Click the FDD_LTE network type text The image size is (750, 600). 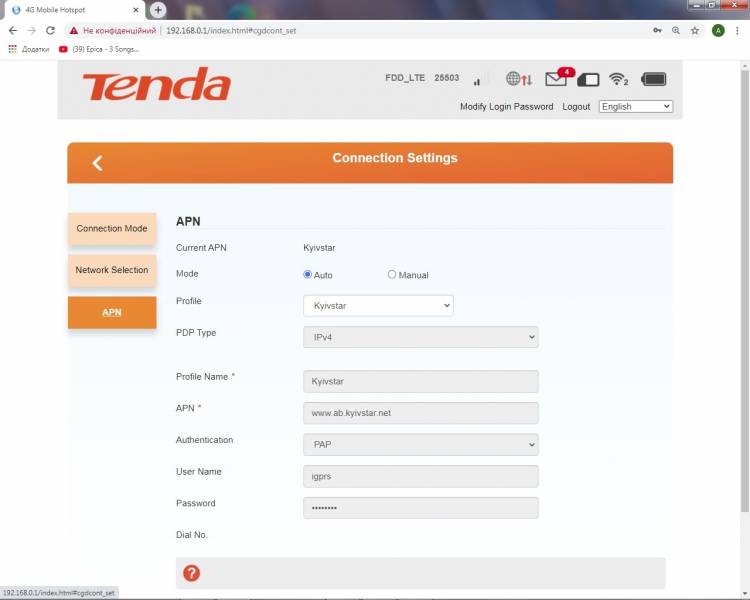pos(405,78)
